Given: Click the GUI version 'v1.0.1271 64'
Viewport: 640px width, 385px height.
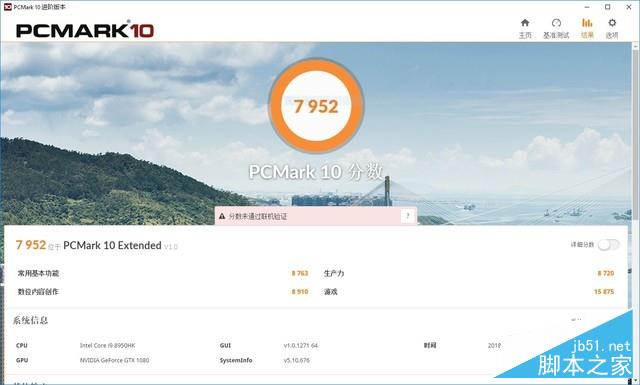Looking at the screenshot, I should (x=300, y=345).
